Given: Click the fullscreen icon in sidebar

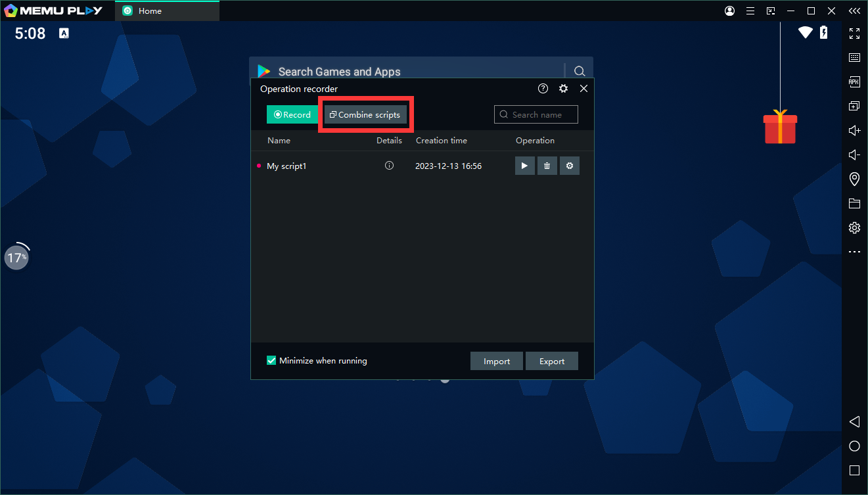Looking at the screenshot, I should click(x=854, y=34).
